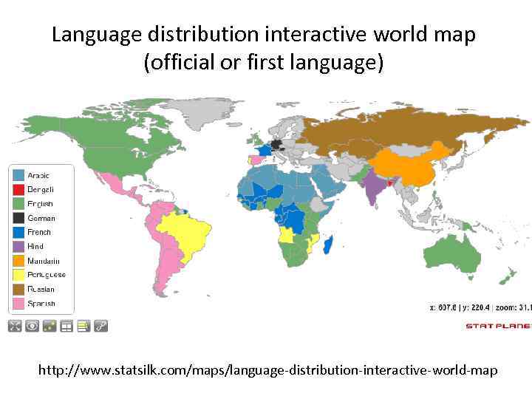Viewport: 532px width, 399px height.
Task: Select the German legend label
Action: [41, 218]
